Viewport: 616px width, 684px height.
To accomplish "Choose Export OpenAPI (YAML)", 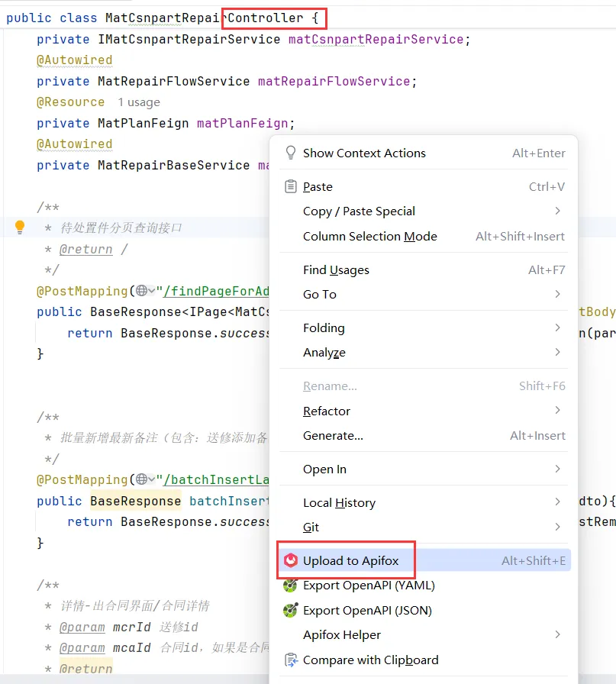I will [424, 586].
